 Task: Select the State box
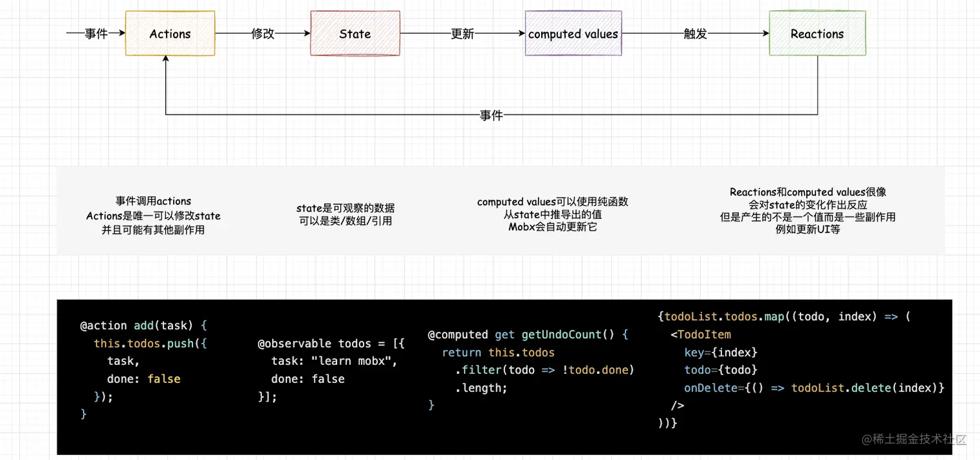click(355, 34)
